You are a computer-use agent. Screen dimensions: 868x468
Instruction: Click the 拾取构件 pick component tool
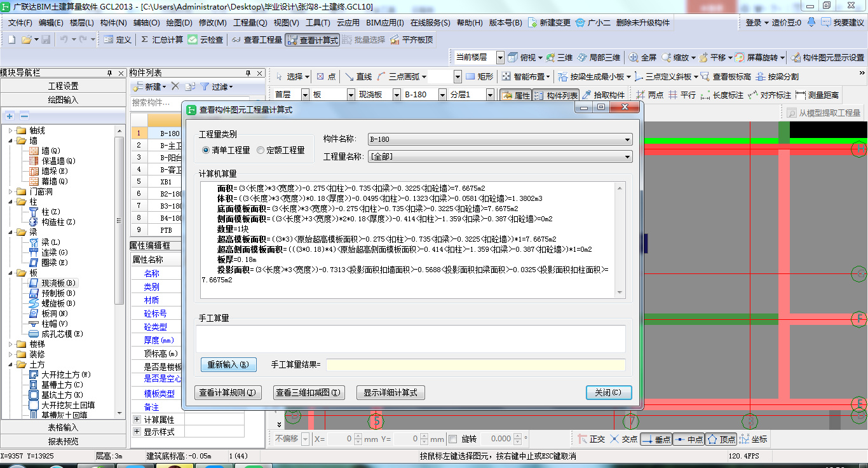pyautogui.click(x=604, y=95)
